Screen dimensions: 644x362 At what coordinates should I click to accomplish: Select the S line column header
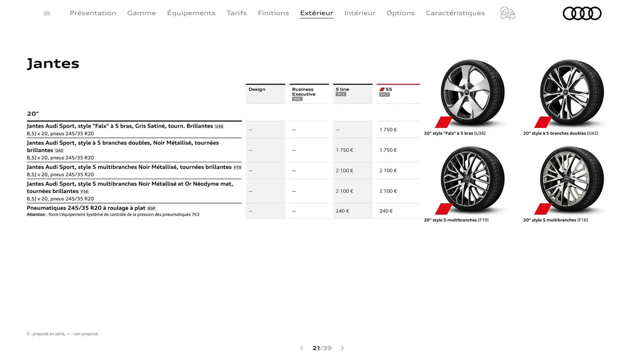point(342,89)
